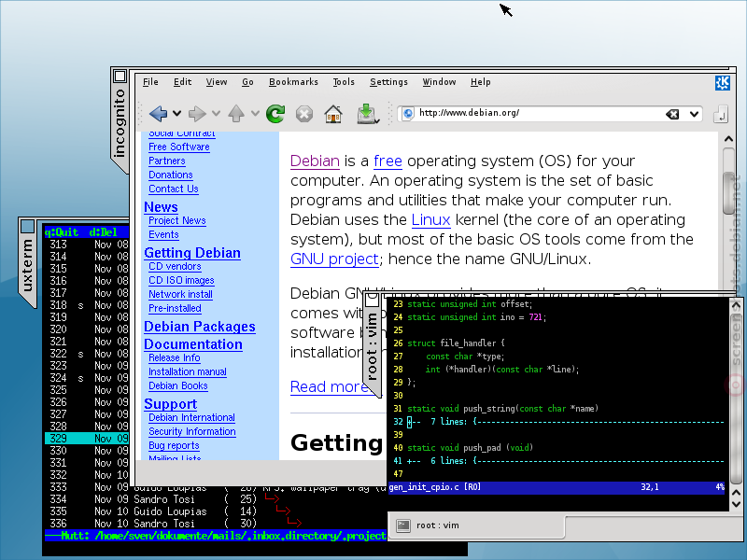Open the Release Info link

175,358
